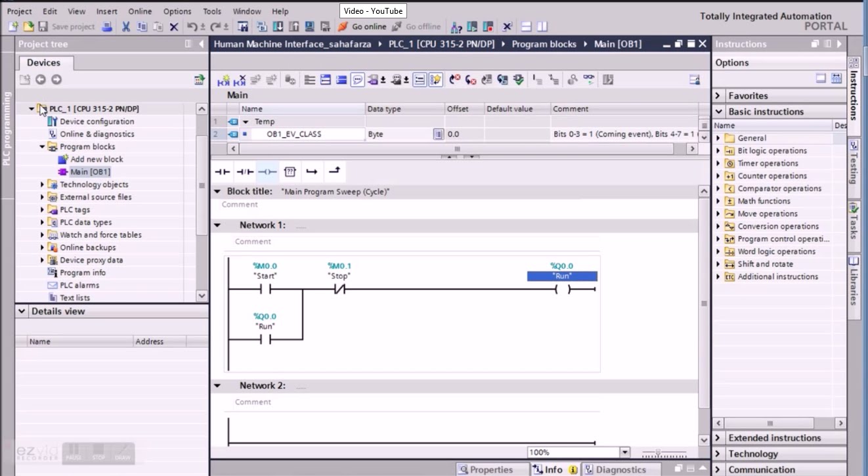Image resolution: width=868 pixels, height=476 pixels.
Task: Collapse the PLC_1 device tree node
Action: [31, 108]
